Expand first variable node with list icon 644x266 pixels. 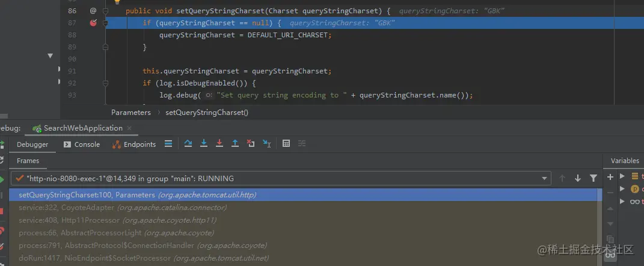pos(622,176)
